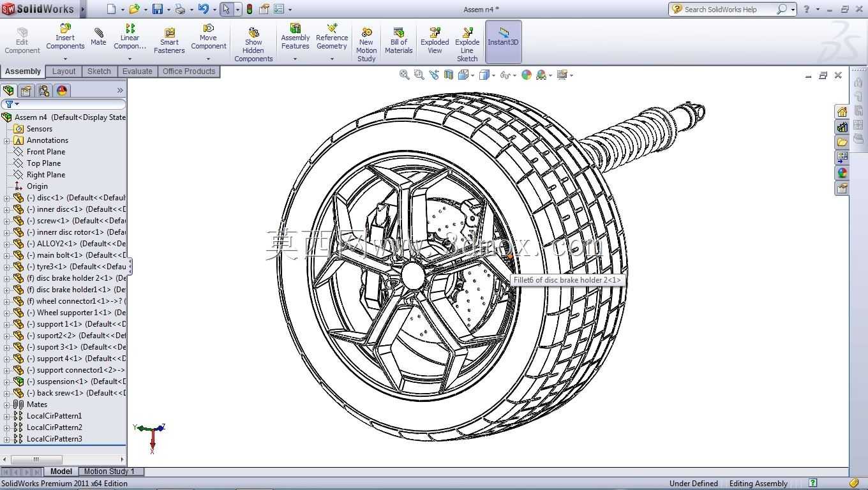Choose Zoom to Area in the view toolbar
The width and height of the screenshot is (868, 490).
(x=419, y=75)
